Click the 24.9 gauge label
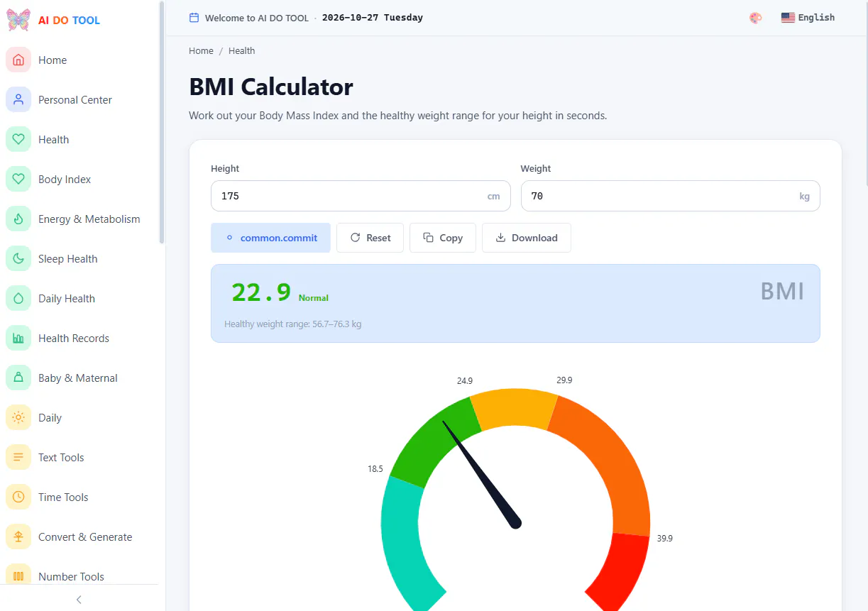 point(465,381)
